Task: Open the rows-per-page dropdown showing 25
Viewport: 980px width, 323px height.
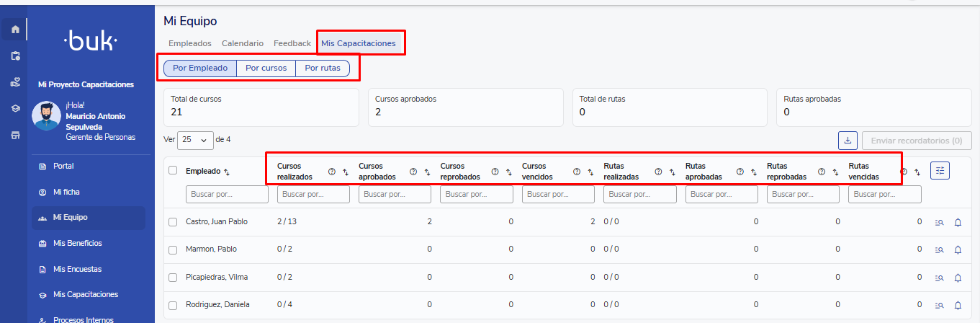Action: [x=195, y=140]
